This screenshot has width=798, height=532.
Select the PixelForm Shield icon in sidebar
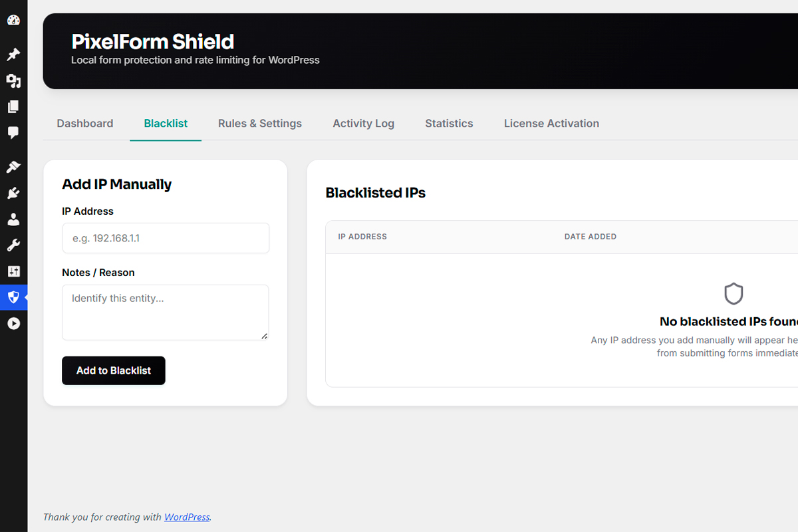coord(13,297)
